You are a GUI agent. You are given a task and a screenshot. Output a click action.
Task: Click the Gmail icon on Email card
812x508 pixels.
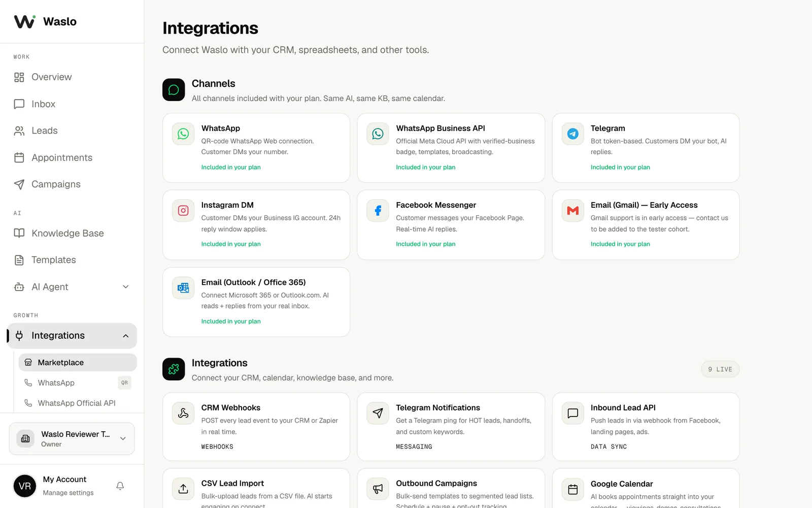point(573,210)
